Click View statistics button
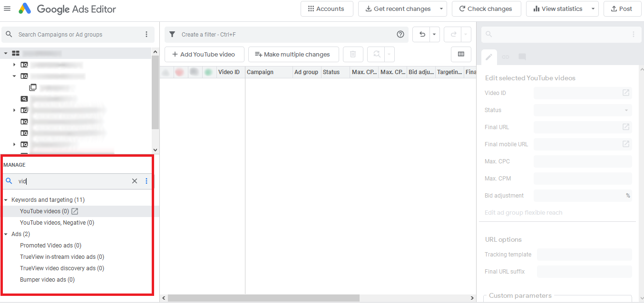 [x=558, y=9]
